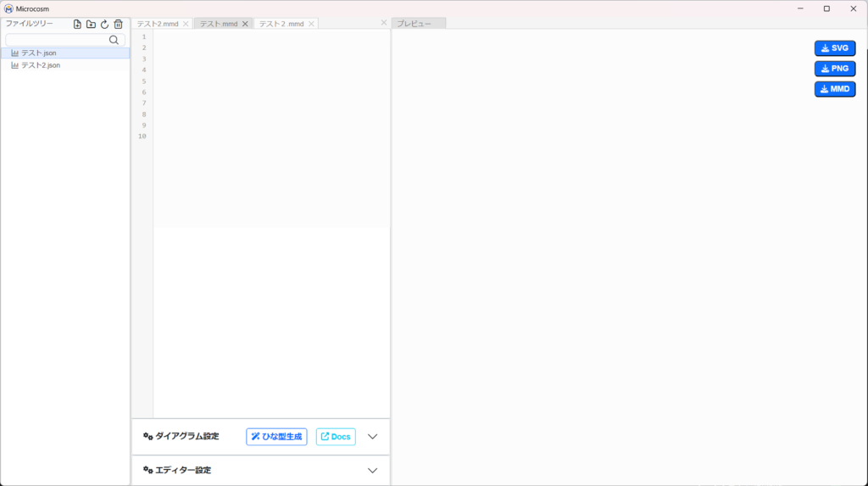This screenshot has height=486, width=868.
Task: Click the ファイルツリー panel title
Action: coord(30,24)
